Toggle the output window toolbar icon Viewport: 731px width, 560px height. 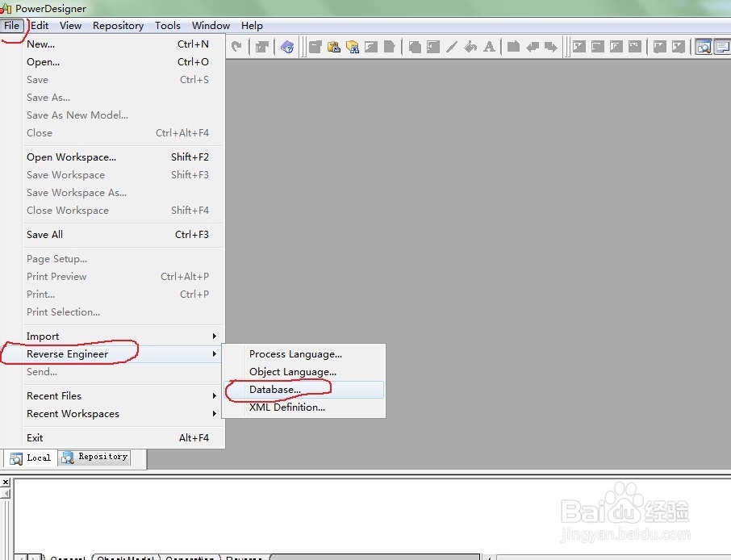pyautogui.click(x=722, y=47)
